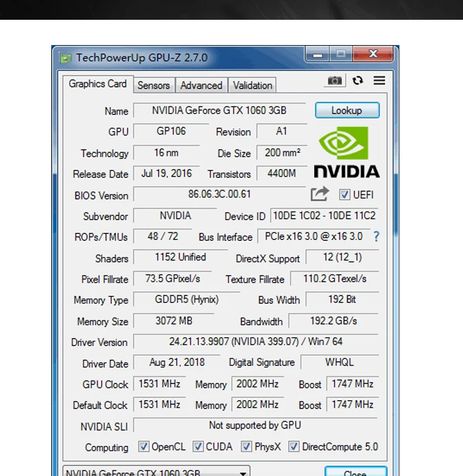463x476 pixels.
Task: Click the Close button at bottom
Action: pyautogui.click(x=356, y=472)
